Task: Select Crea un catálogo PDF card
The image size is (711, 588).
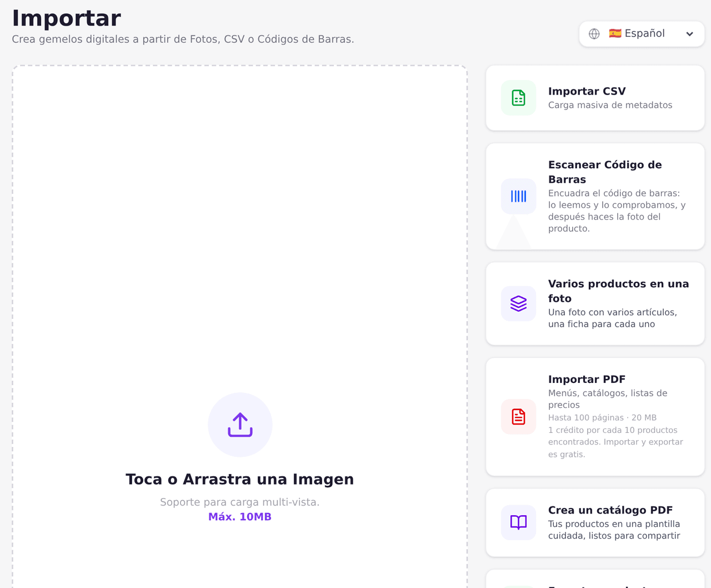Action: 595,522
